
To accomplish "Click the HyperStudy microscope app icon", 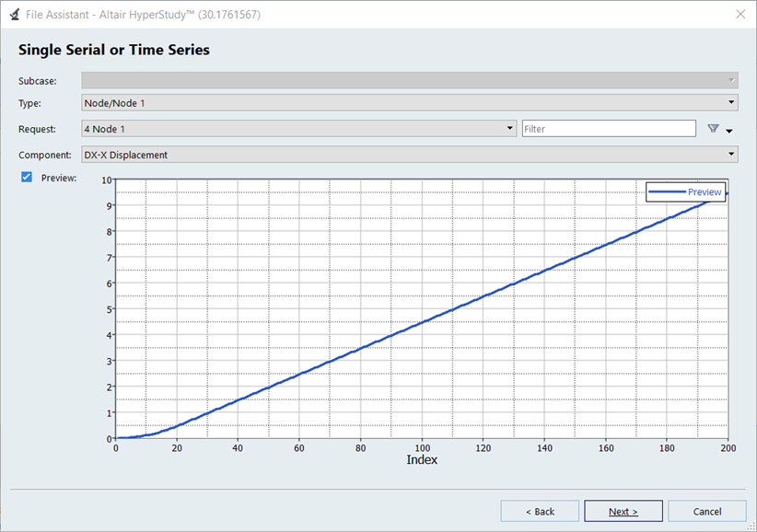I will tap(15, 15).
